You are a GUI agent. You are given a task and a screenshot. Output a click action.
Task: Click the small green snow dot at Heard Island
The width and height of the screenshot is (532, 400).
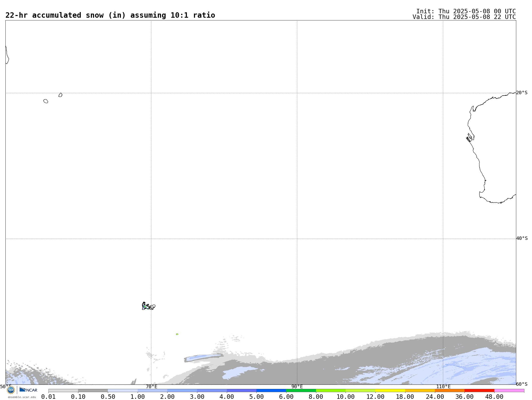177,334
